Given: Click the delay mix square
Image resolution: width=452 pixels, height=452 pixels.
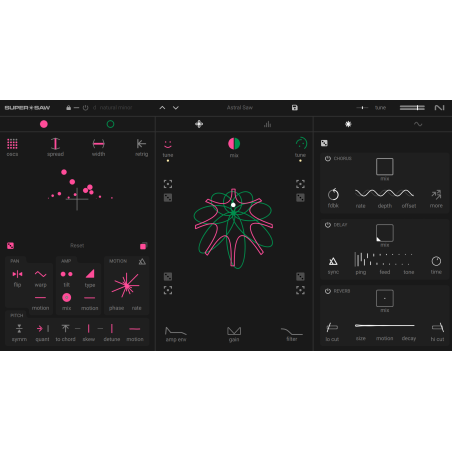Looking at the screenshot, I should pos(385,233).
